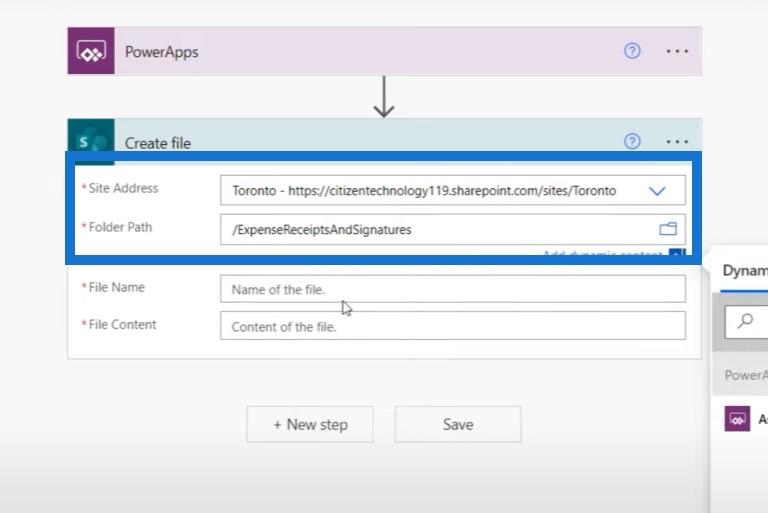Open the Create file ellipsis menu

(x=677, y=142)
